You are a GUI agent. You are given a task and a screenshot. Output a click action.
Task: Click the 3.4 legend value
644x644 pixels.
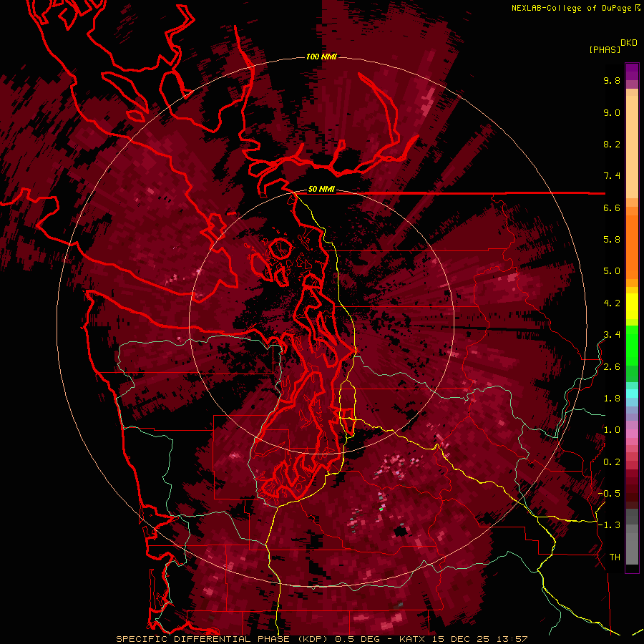click(612, 335)
